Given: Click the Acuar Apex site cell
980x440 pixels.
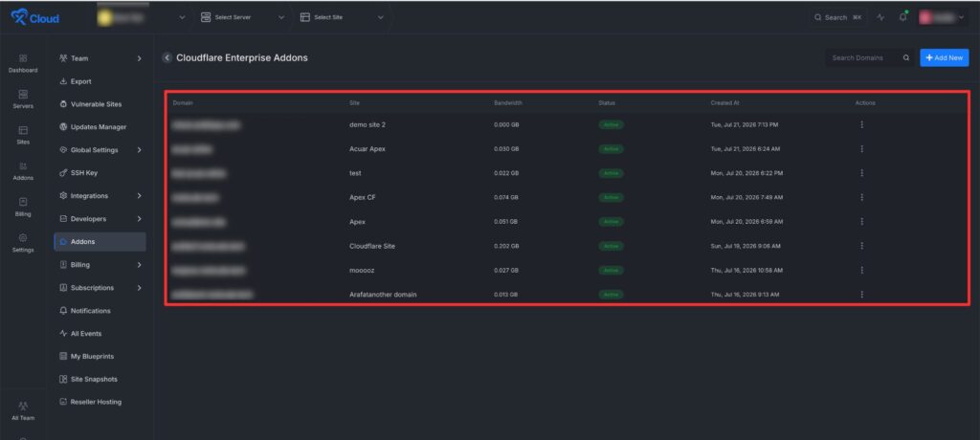Looking at the screenshot, I should pos(367,149).
